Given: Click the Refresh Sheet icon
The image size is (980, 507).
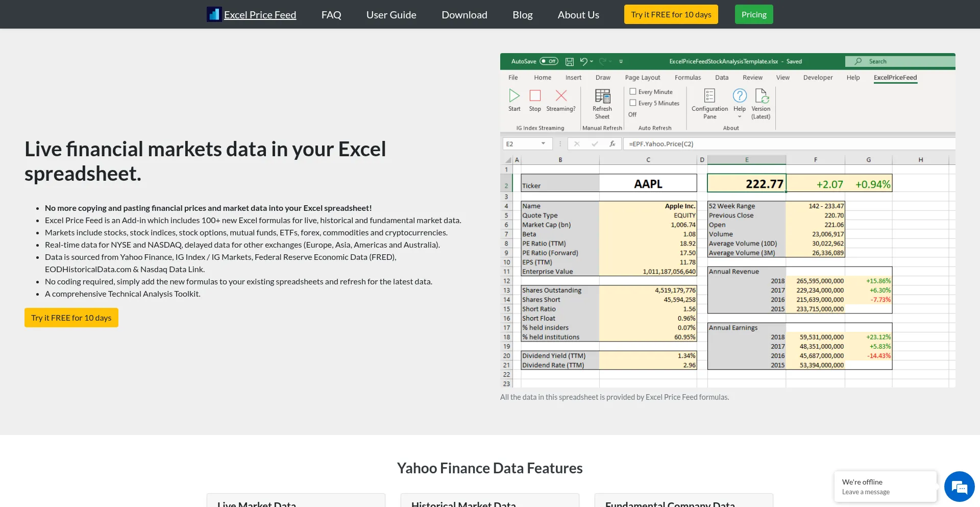Looking at the screenshot, I should (x=602, y=96).
